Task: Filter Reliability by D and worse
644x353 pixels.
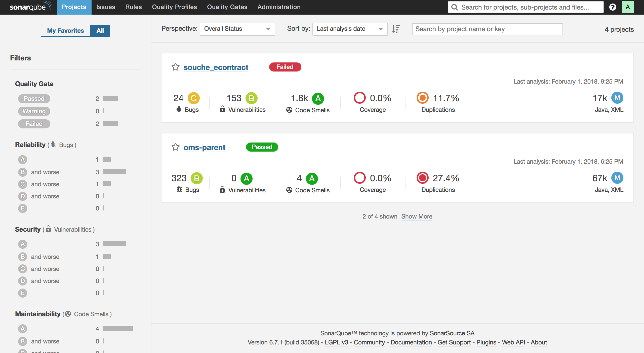Action: [39, 196]
